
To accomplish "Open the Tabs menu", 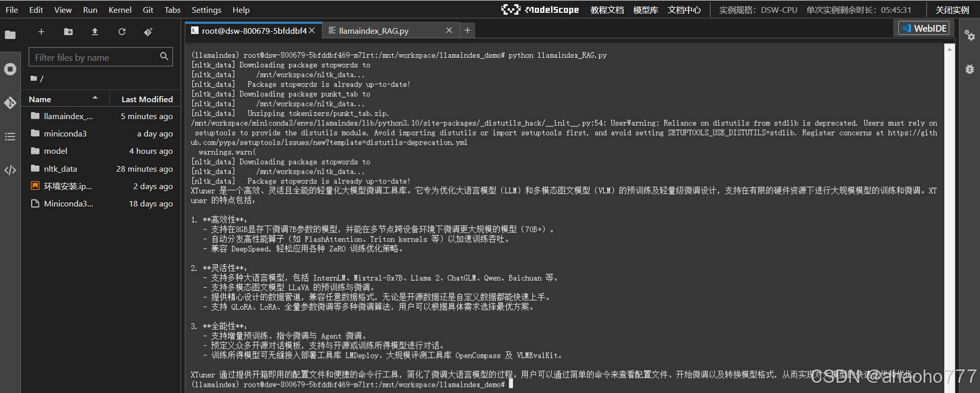I will (173, 10).
